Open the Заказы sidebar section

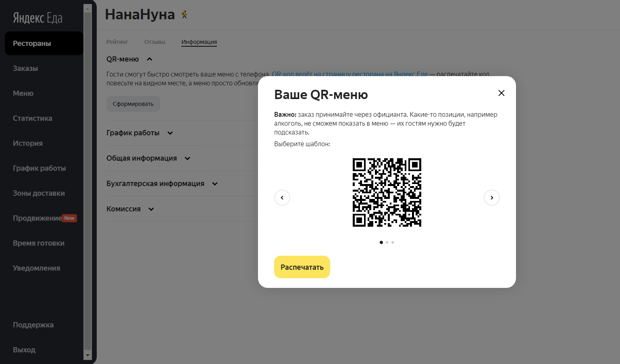tap(25, 68)
